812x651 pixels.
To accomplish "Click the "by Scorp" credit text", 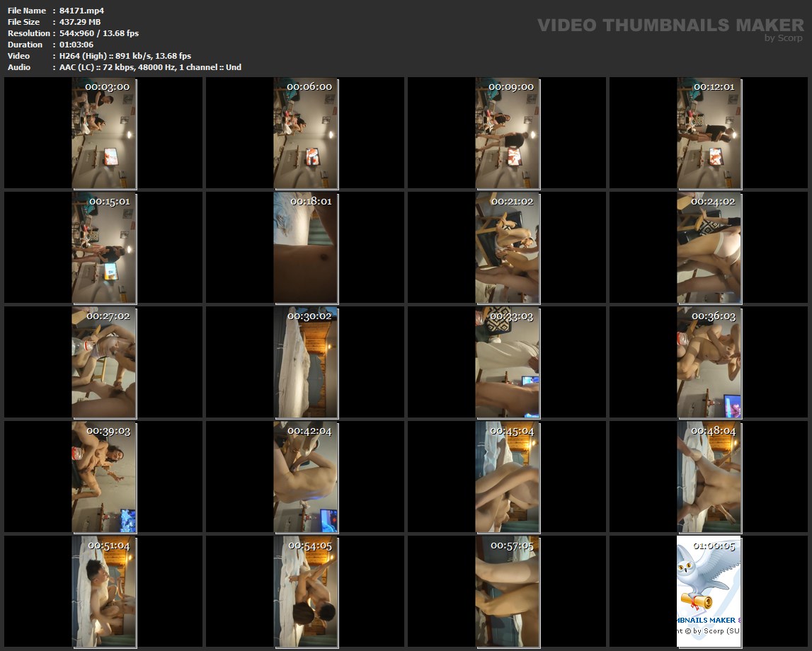I will click(x=784, y=38).
